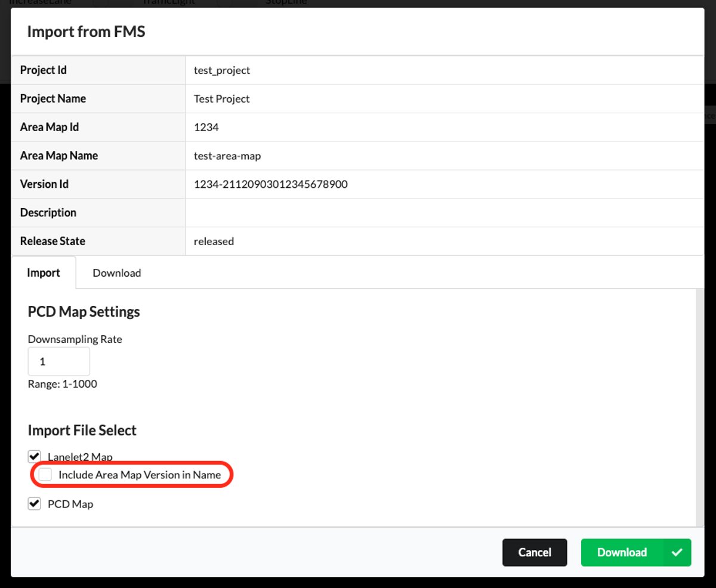716x588 pixels.
Task: Click the Project Id row label
Action: pos(44,70)
